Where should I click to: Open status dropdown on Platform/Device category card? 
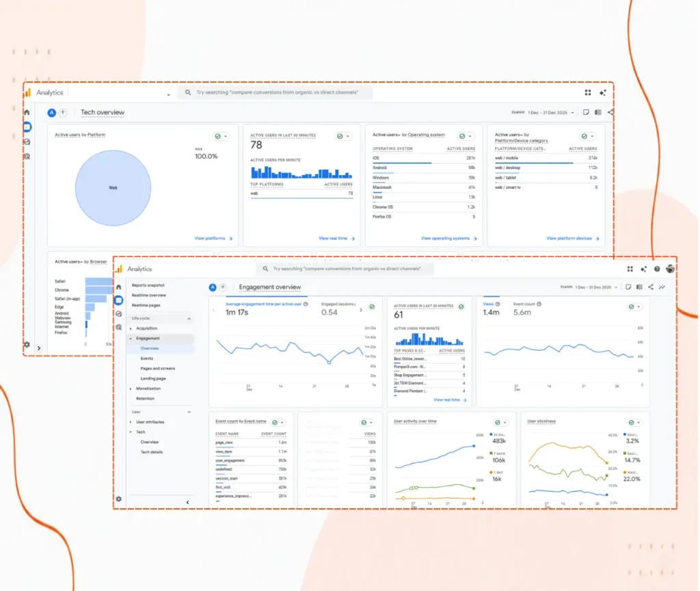tap(588, 136)
